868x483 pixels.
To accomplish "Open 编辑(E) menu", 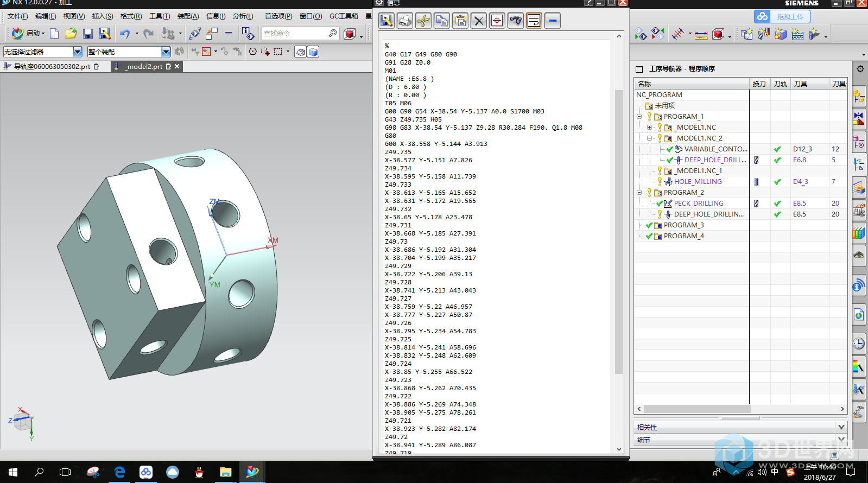I will coord(46,16).
